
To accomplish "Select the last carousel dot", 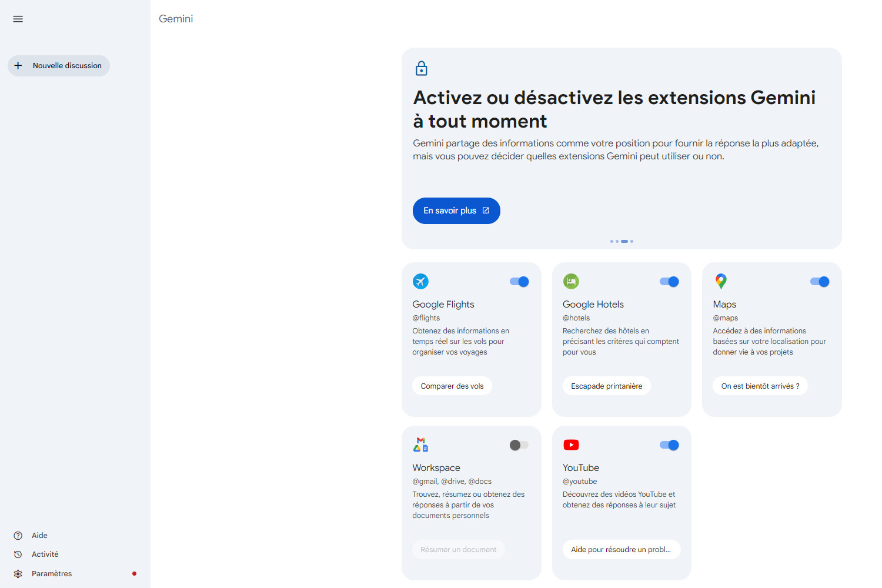I will tap(632, 241).
